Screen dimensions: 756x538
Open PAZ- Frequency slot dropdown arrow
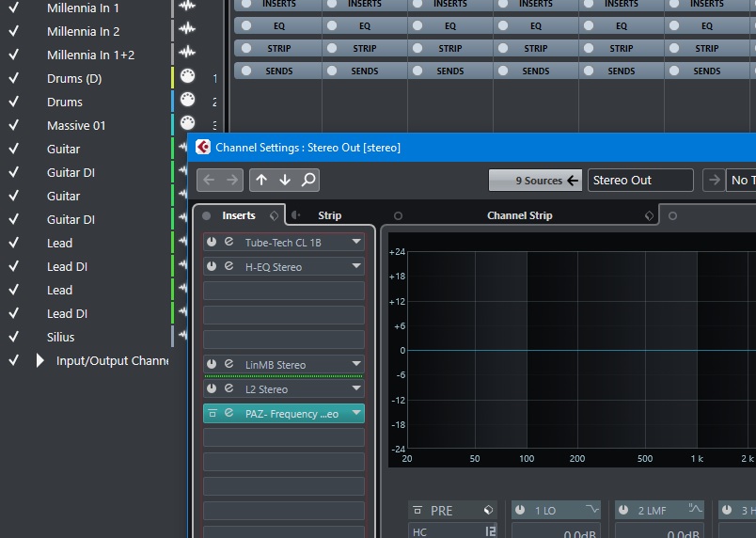click(356, 413)
